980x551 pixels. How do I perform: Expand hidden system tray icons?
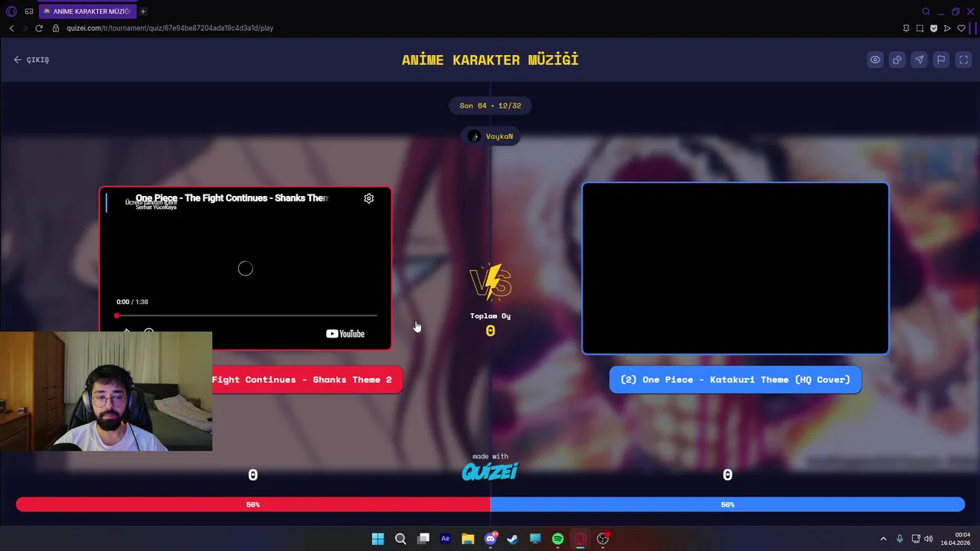[x=883, y=539]
